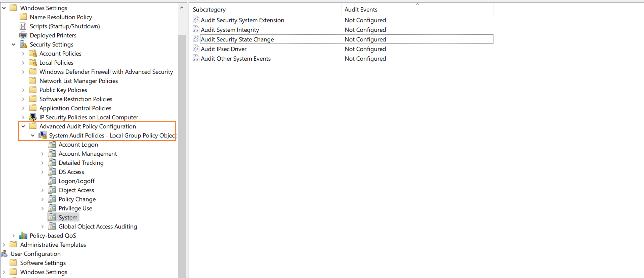The image size is (644, 278).
Task: Expand the Public Key Policies node
Action: pos(23,90)
